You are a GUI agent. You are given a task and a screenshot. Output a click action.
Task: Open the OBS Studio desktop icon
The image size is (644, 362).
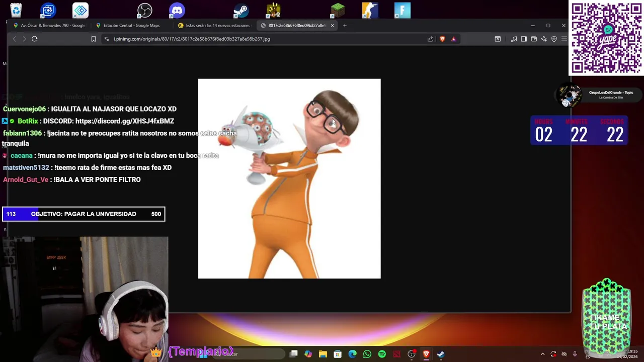point(145,10)
